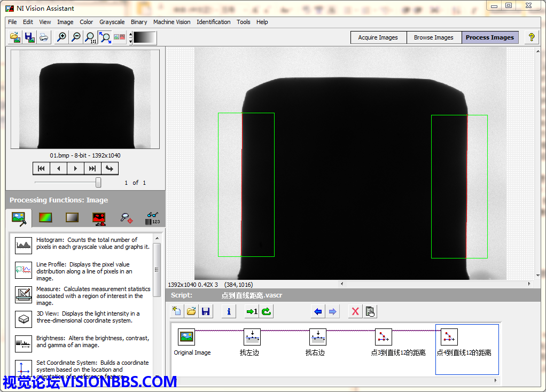This screenshot has width=546, height=392.
Task: Select the Set Coordinate System function icon
Action: pyautogui.click(x=24, y=368)
